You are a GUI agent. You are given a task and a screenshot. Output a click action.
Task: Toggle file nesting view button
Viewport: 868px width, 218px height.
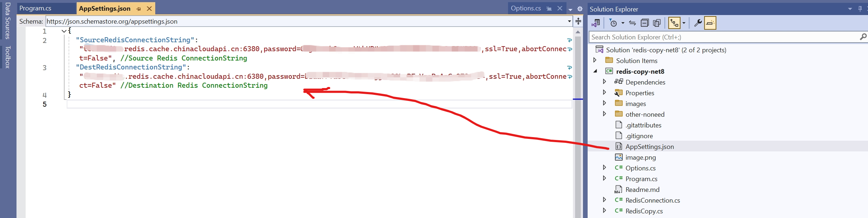[674, 23]
